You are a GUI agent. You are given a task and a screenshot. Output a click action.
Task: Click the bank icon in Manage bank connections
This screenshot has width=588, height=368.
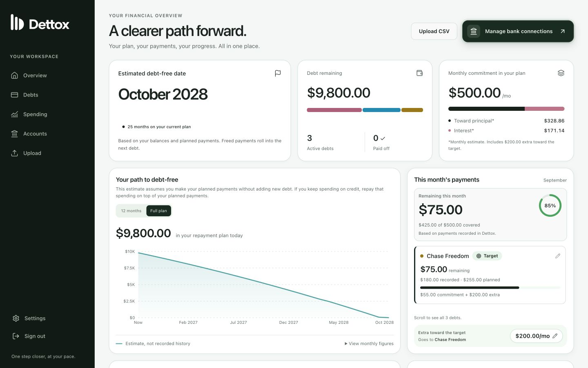(474, 31)
